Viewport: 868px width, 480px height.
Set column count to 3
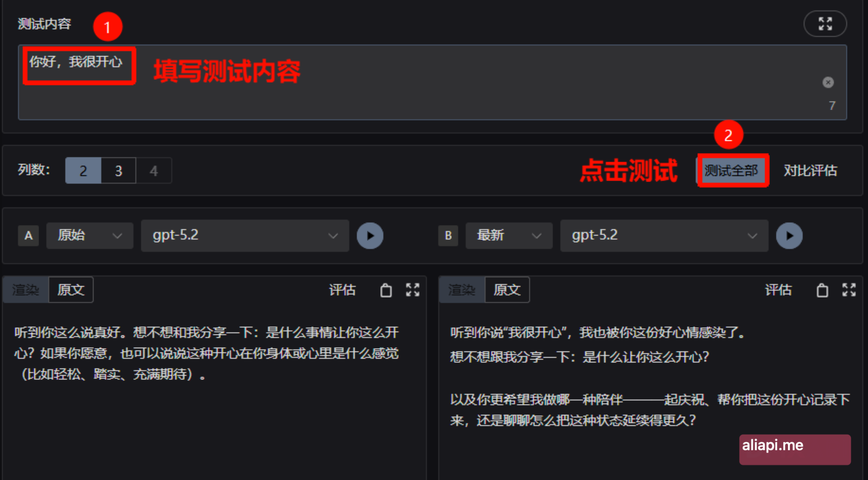(x=119, y=171)
